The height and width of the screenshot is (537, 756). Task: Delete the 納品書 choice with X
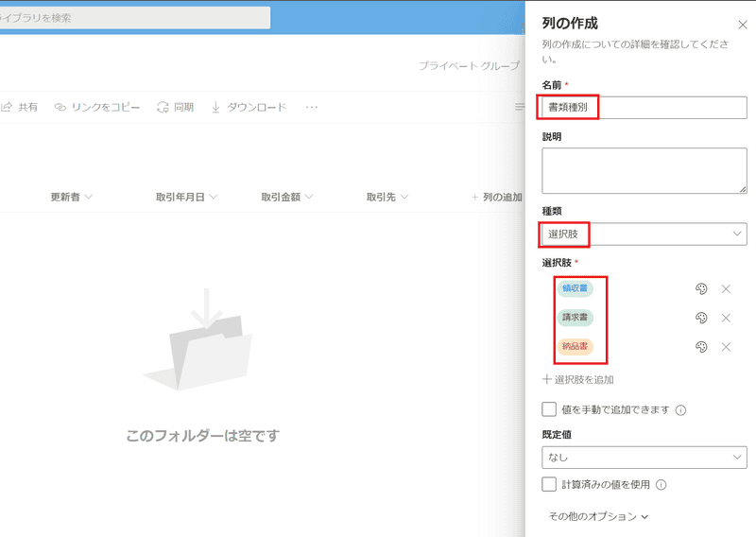tap(726, 347)
